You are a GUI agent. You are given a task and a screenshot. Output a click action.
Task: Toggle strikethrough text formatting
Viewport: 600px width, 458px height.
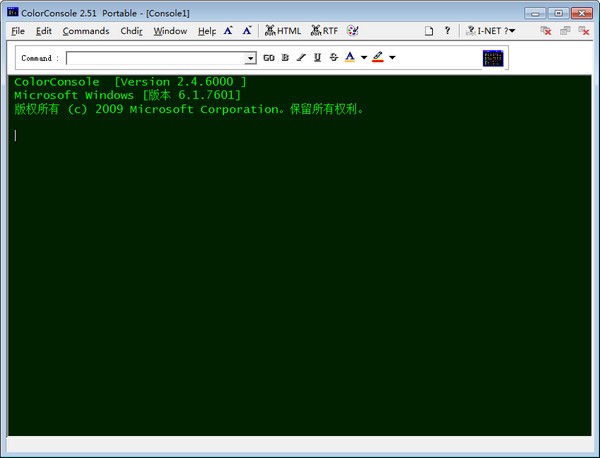[333, 58]
